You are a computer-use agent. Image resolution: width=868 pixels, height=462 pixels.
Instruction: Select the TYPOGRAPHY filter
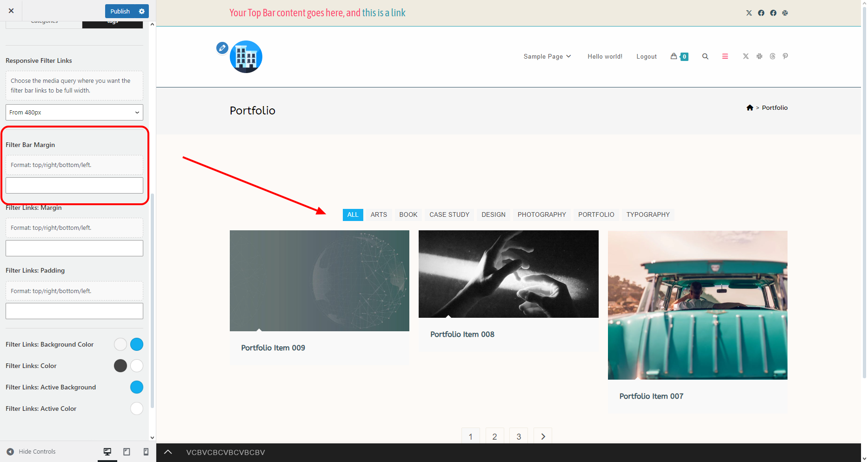(648, 214)
